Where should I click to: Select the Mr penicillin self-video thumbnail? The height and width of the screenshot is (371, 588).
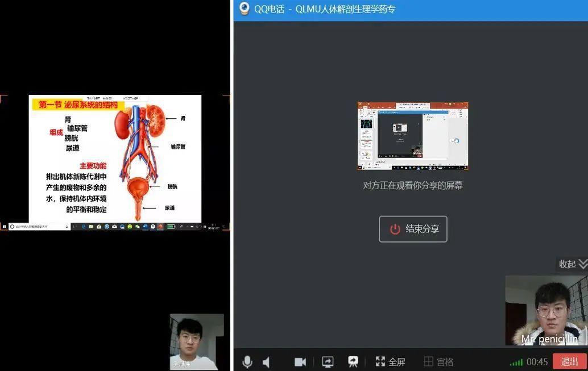(x=546, y=310)
